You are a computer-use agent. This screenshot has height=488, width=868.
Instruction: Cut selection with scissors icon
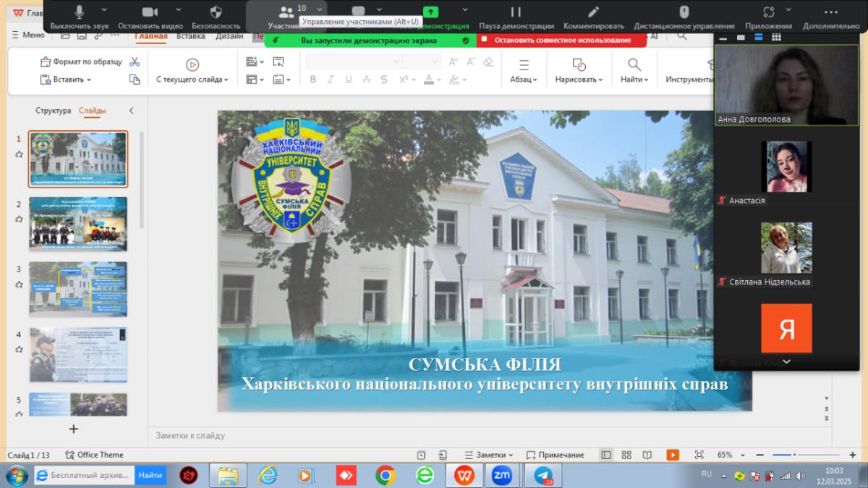[x=135, y=62]
